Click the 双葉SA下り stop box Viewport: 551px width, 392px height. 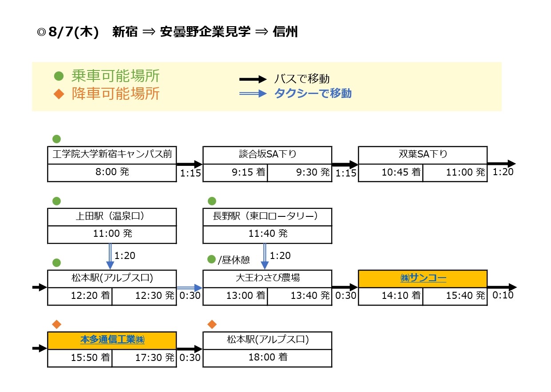[x=422, y=155]
